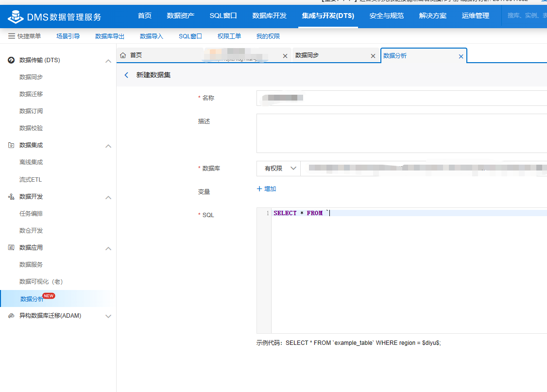Viewport: 547px width, 392px height.
Task: Click the 异构数据库迁移(ADAM) icon
Action: tap(11, 316)
